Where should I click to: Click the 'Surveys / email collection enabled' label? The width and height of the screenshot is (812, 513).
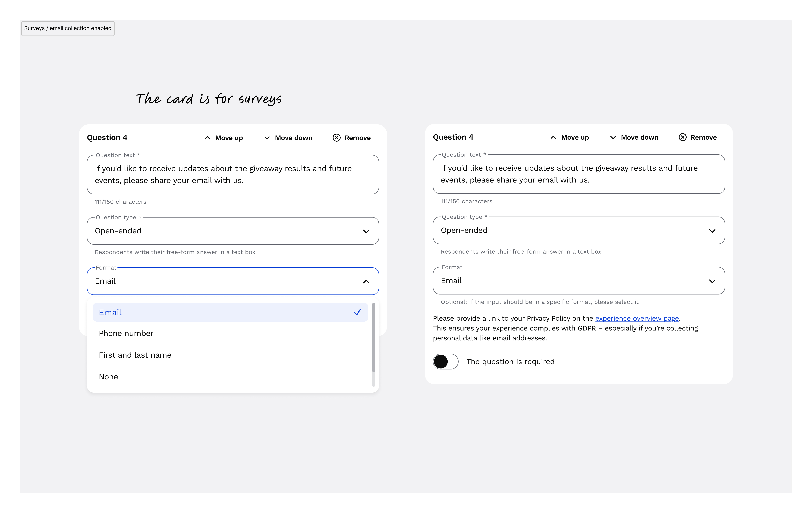point(67,28)
